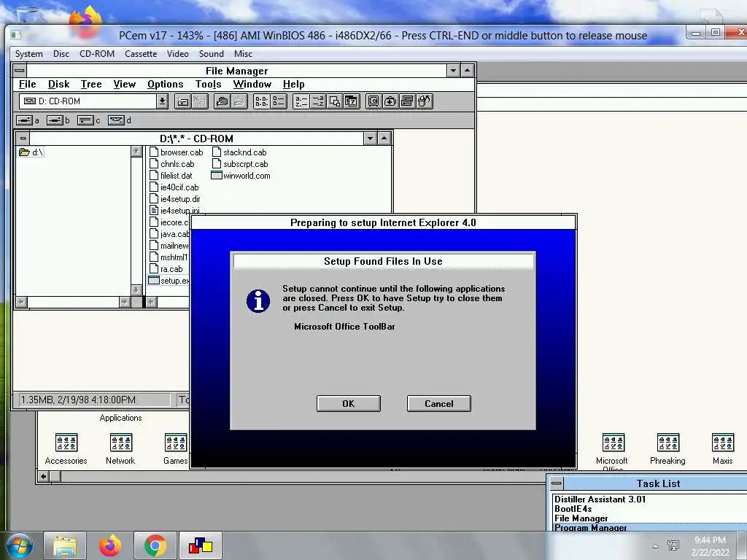Select winworld.com in file list
This screenshot has height=560, width=747.
pyautogui.click(x=241, y=176)
